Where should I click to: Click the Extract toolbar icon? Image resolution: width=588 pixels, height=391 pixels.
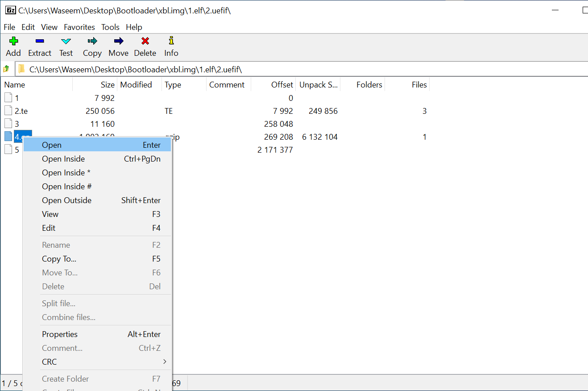click(x=40, y=41)
